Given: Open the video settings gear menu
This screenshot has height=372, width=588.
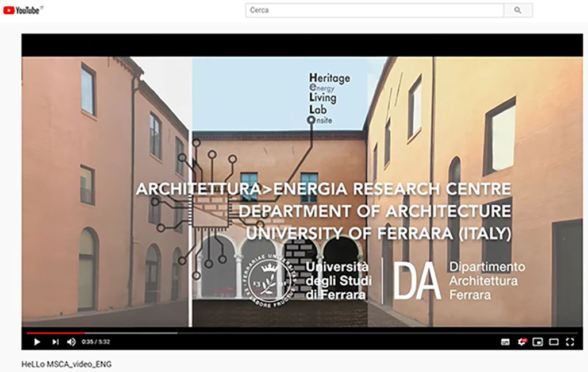Looking at the screenshot, I should [522, 342].
